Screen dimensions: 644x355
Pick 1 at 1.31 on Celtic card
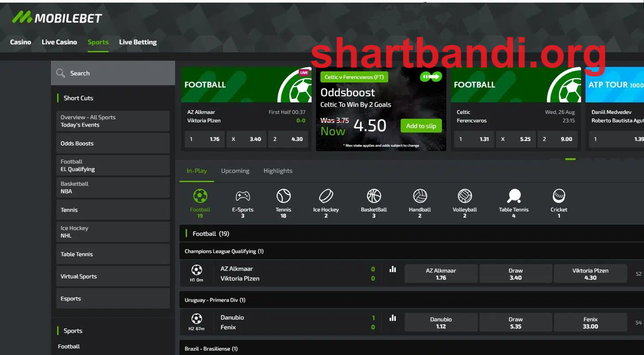pos(474,139)
